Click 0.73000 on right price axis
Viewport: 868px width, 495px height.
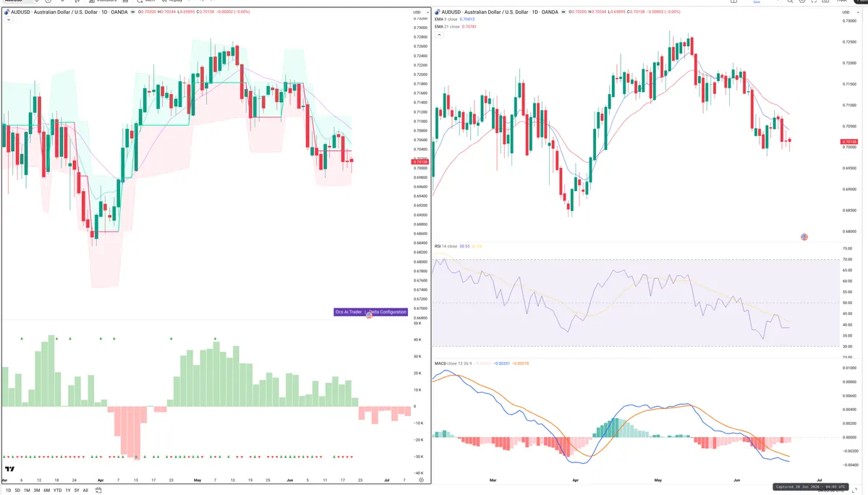tap(851, 21)
